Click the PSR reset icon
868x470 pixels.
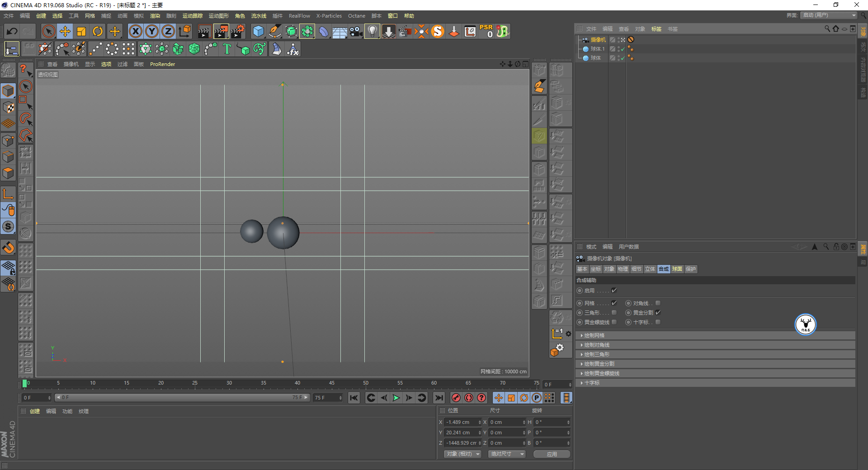[486, 31]
